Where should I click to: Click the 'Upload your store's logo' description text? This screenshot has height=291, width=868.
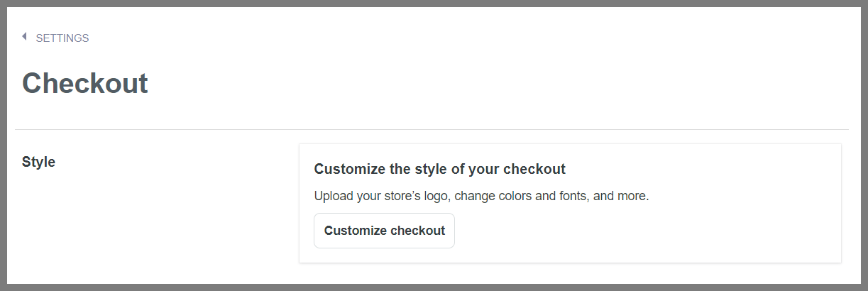pos(481,196)
